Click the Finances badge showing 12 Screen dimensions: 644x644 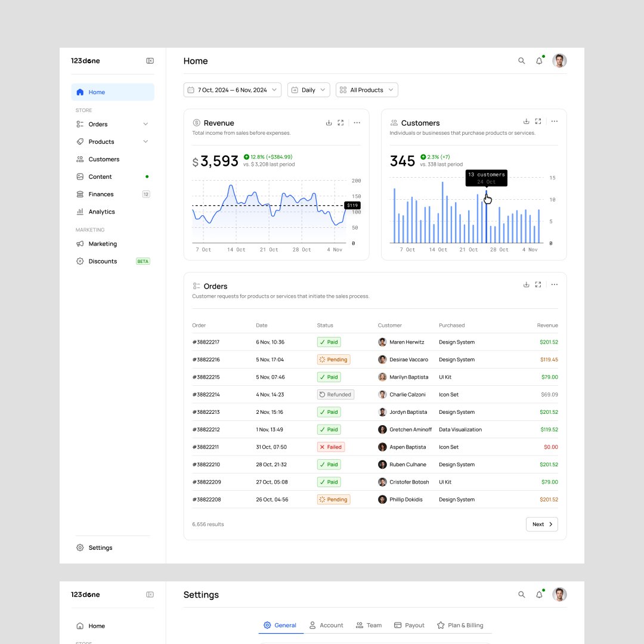[x=146, y=194]
